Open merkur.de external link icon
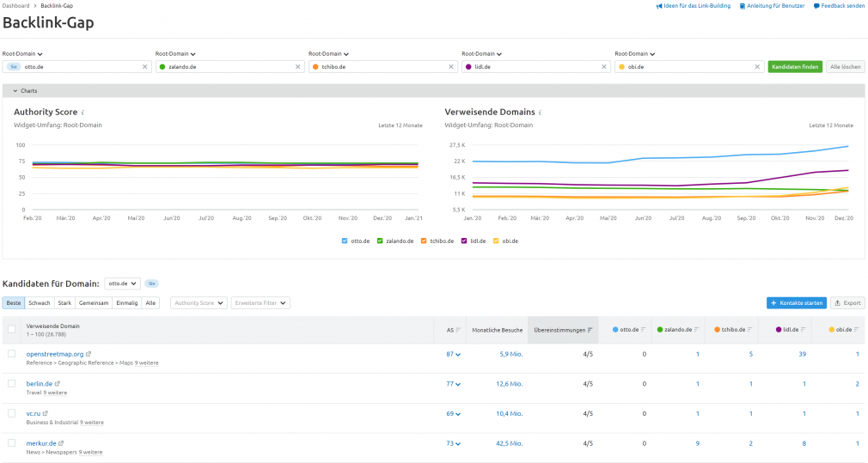 [61, 443]
